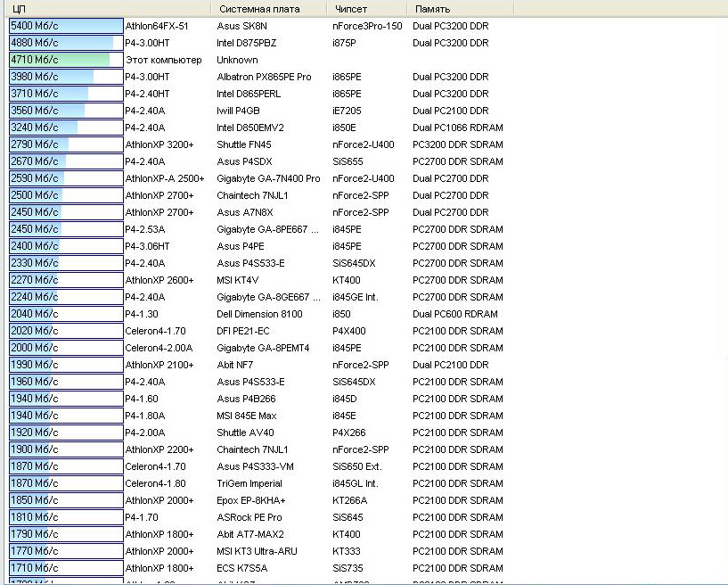Select the Asus P4SDX entry
This screenshot has height=585, width=728.
245,161
